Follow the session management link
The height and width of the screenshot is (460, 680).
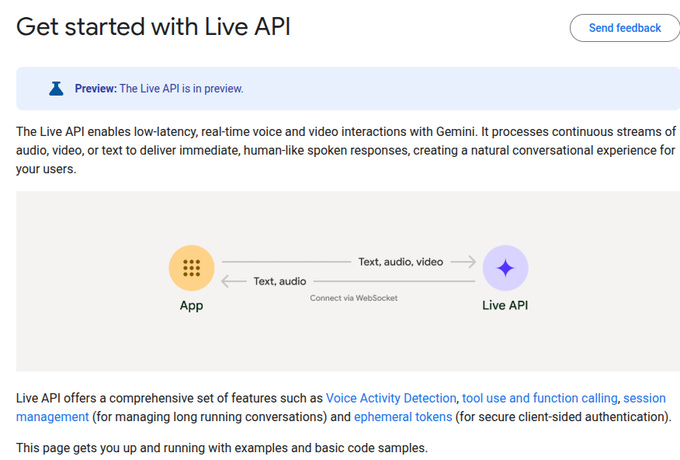[x=644, y=398]
